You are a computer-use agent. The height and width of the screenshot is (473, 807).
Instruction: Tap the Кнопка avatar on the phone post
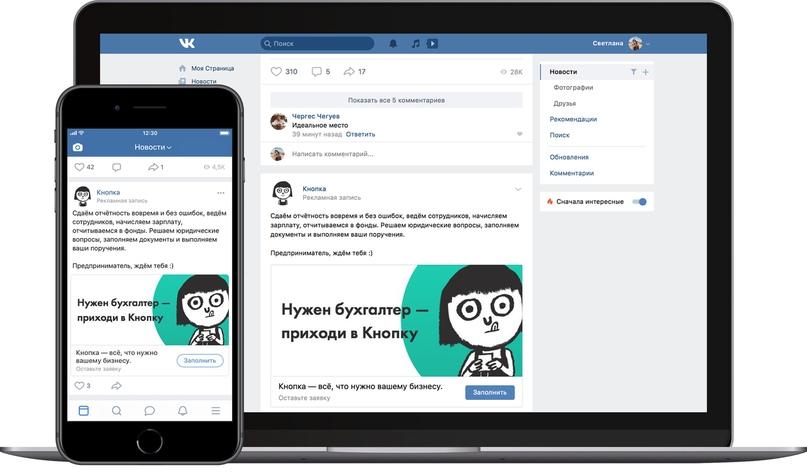[82, 196]
